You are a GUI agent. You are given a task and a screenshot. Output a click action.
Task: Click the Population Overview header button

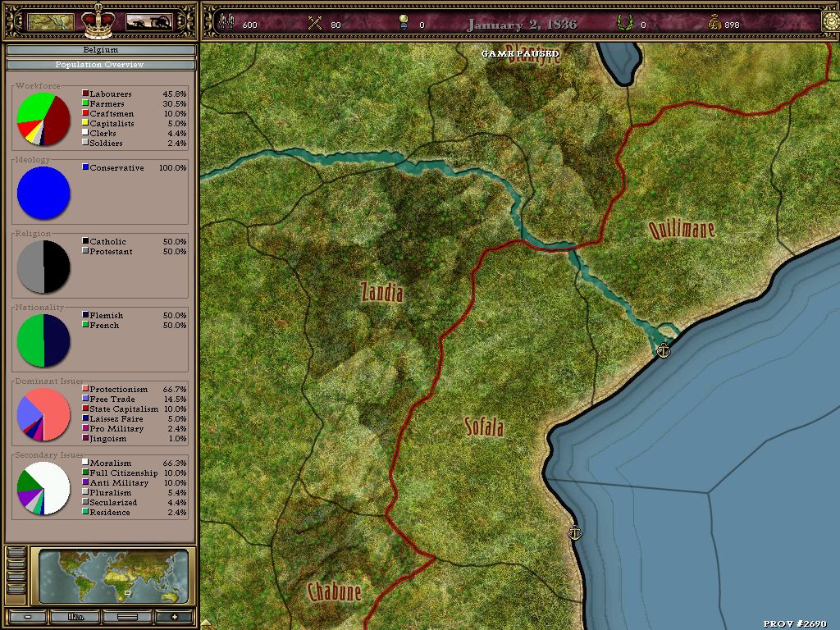100,65
